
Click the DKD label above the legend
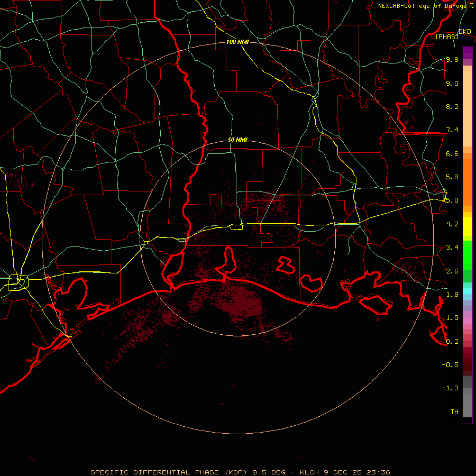point(465,32)
